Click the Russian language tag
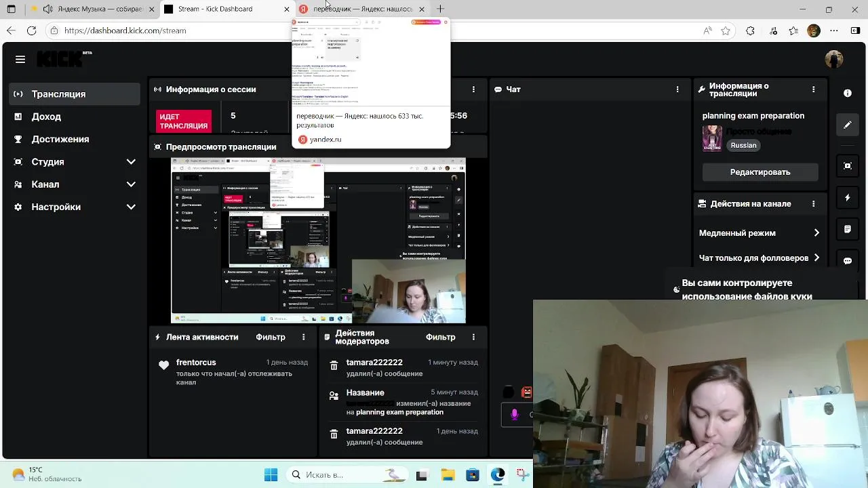This screenshot has width=868, height=488. tap(743, 146)
